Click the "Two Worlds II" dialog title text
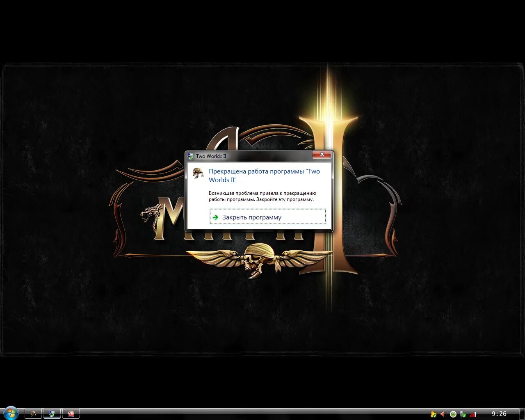This screenshot has width=525, height=420. (211, 156)
